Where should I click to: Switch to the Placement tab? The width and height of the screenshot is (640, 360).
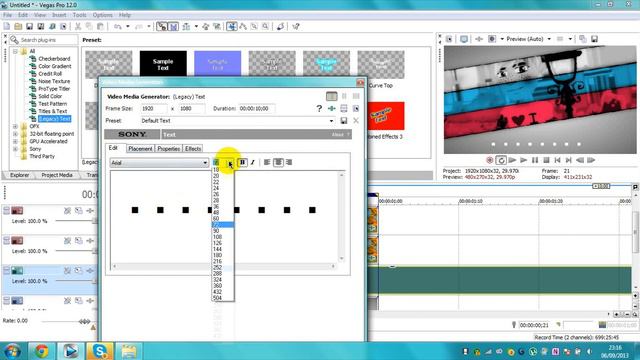pyautogui.click(x=140, y=149)
